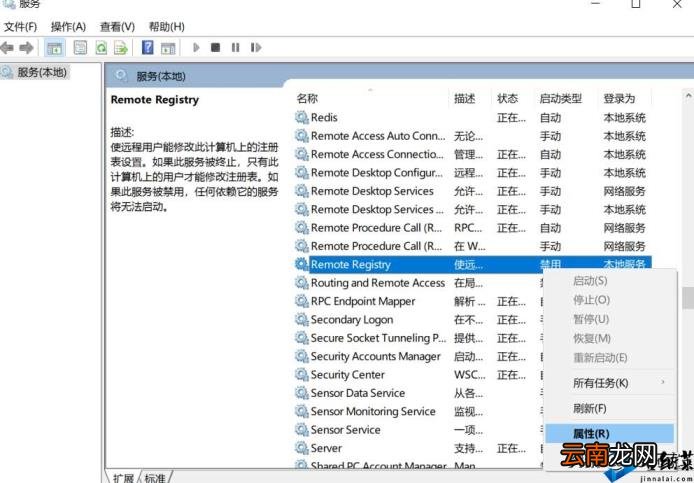694x483 pixels.
Task: Click the toolbar Properties sheet icon
Action: point(80,47)
